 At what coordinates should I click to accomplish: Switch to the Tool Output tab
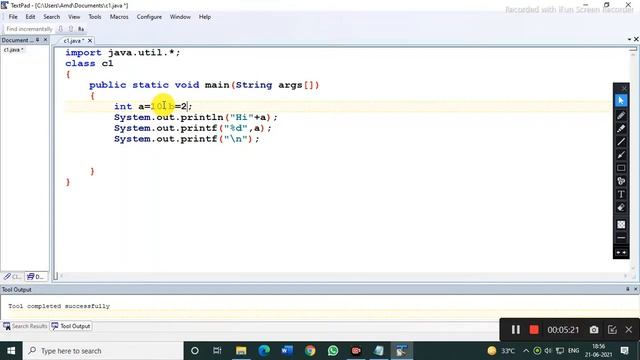[71, 326]
